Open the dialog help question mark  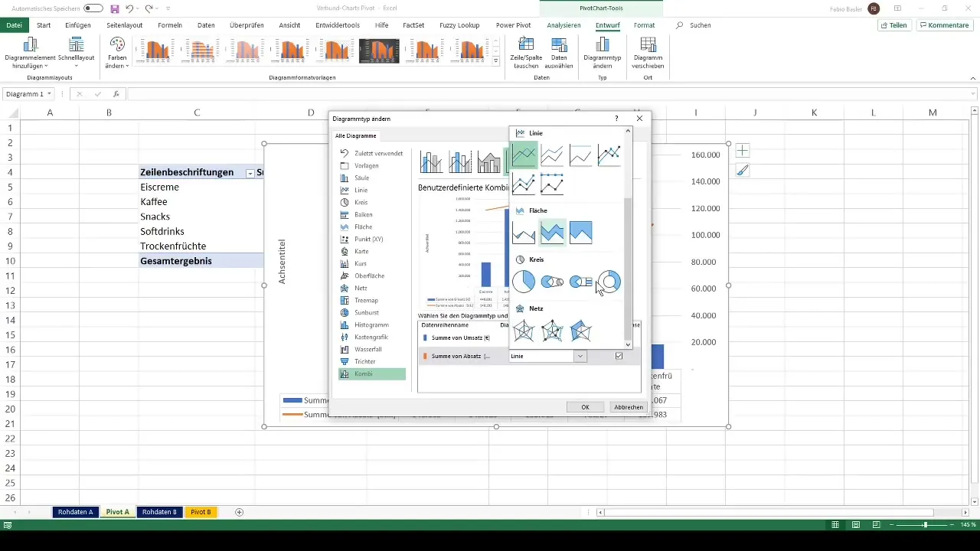(616, 119)
